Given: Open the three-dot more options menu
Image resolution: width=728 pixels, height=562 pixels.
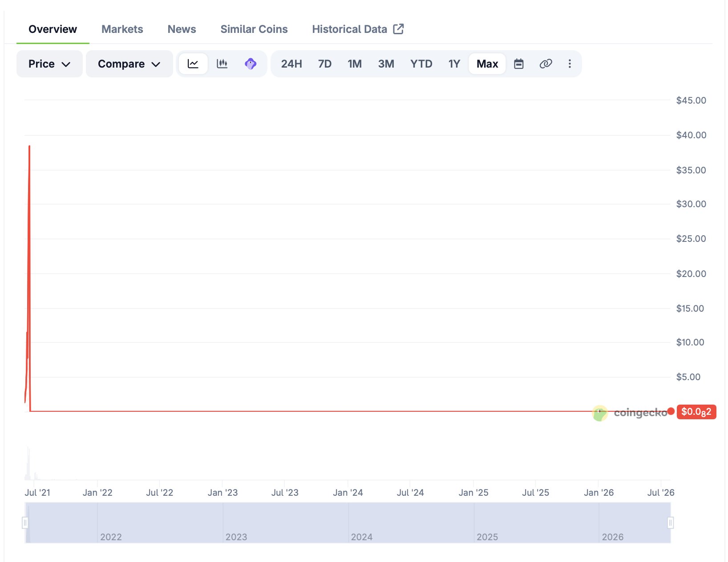Looking at the screenshot, I should coord(570,64).
